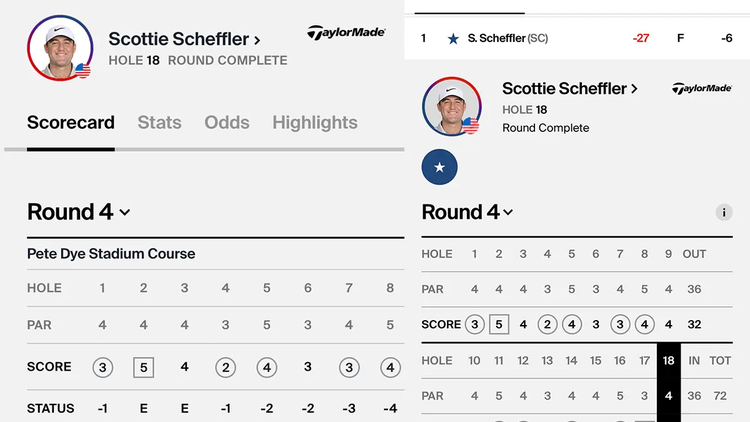
Task: Click the circled birdie score on hole 1
Action: (102, 367)
